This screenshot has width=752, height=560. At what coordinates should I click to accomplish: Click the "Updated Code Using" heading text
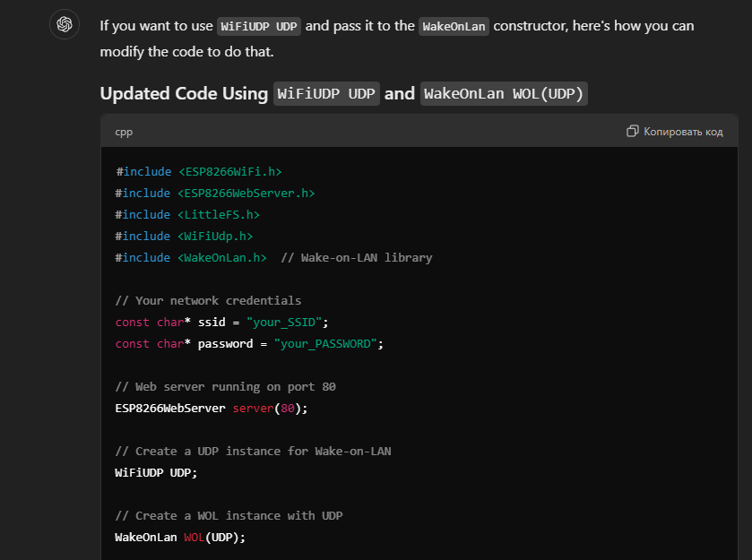184,94
